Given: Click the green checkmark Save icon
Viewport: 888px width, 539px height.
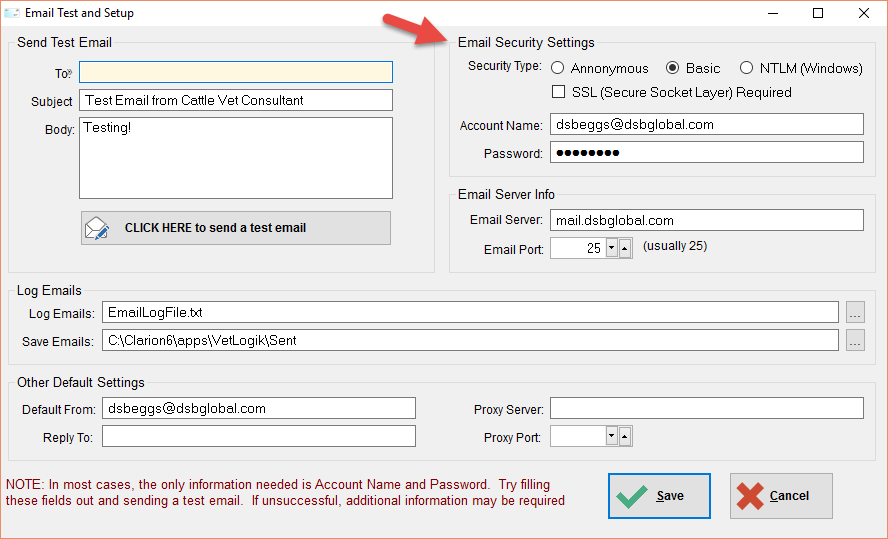Looking at the screenshot, I should [632, 496].
